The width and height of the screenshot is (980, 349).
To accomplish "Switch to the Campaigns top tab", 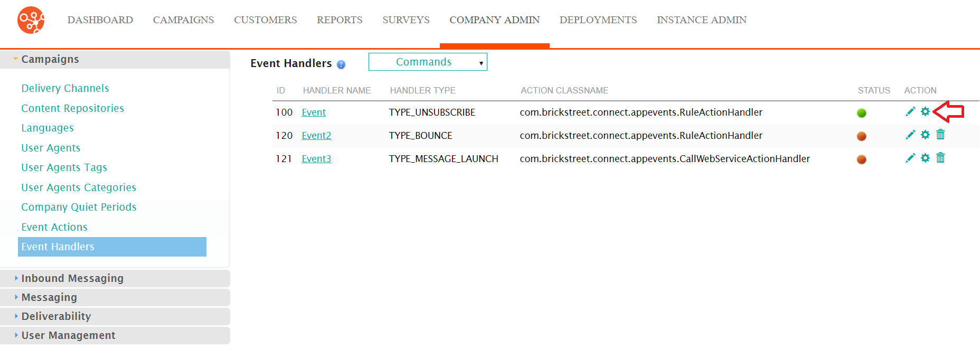I will coord(183,20).
